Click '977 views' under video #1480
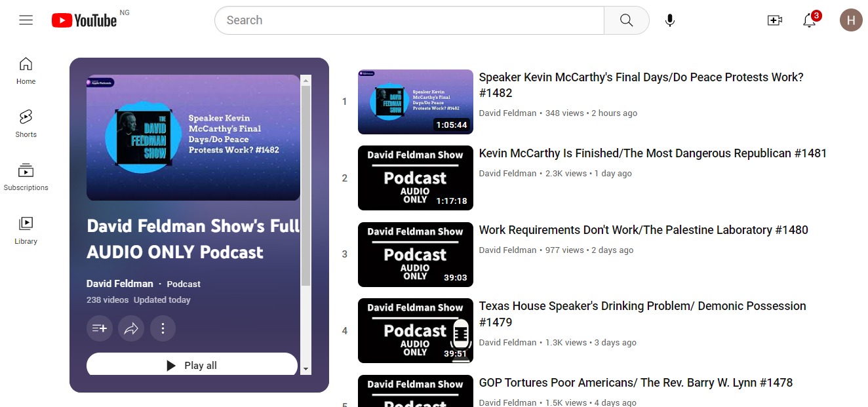The image size is (868, 407). click(564, 250)
